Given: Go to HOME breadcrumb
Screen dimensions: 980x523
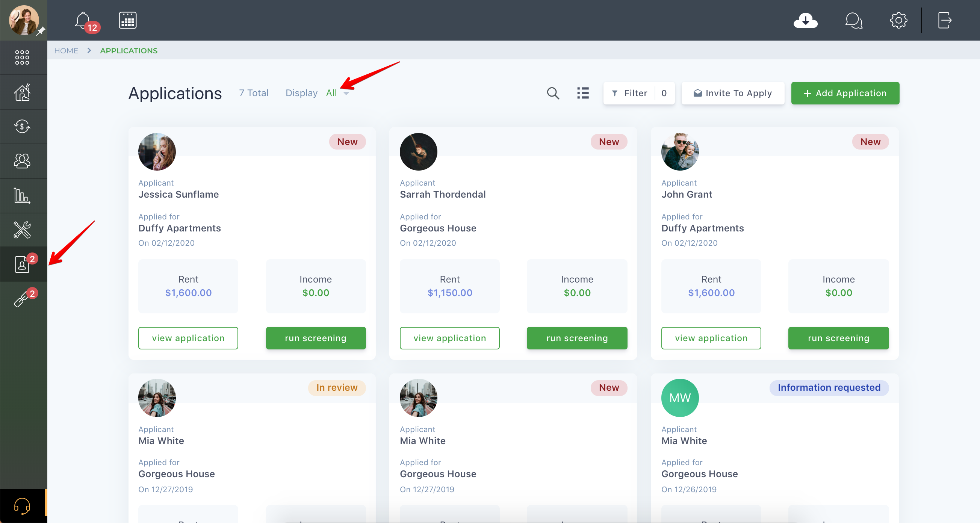Looking at the screenshot, I should 66,51.
